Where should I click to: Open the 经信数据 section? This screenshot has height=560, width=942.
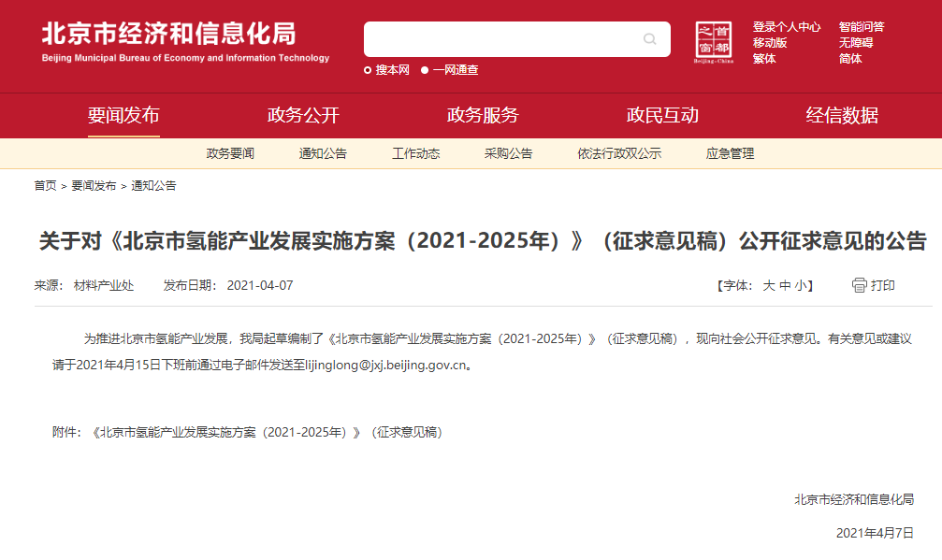point(841,114)
